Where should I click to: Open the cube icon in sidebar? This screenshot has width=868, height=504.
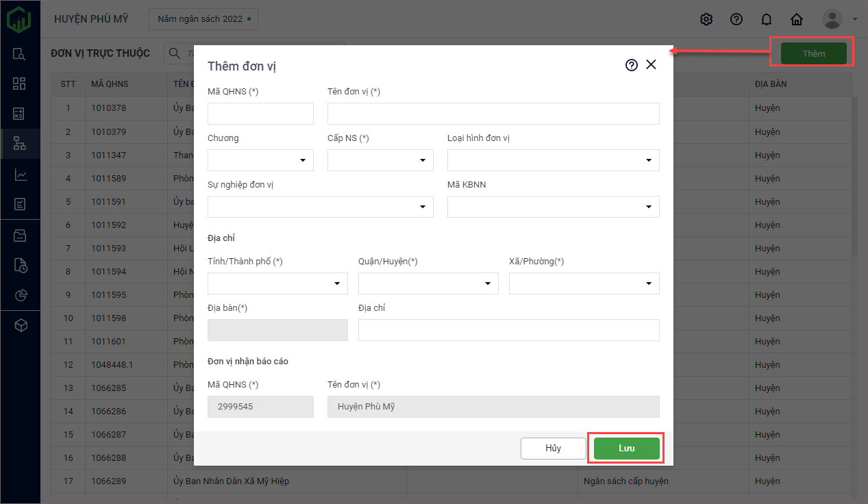(20, 325)
